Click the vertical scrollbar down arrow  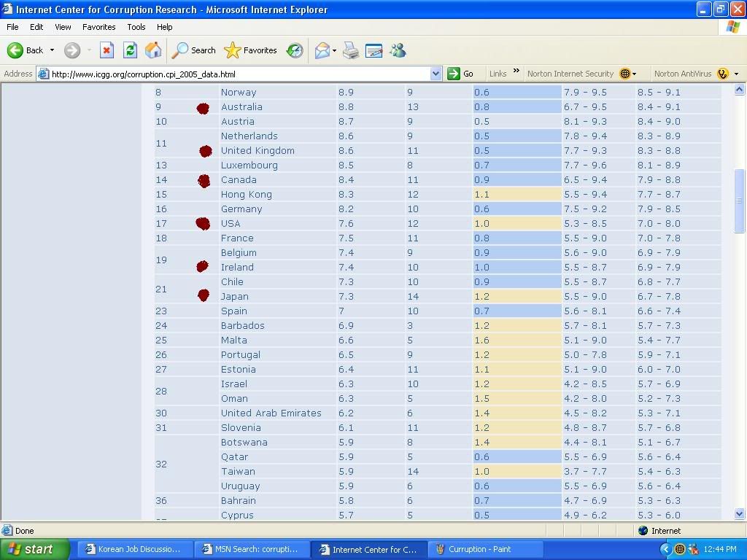tap(740, 514)
